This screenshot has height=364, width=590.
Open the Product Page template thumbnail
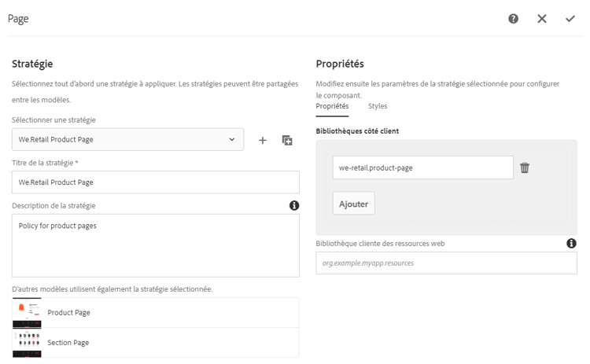pos(28,312)
